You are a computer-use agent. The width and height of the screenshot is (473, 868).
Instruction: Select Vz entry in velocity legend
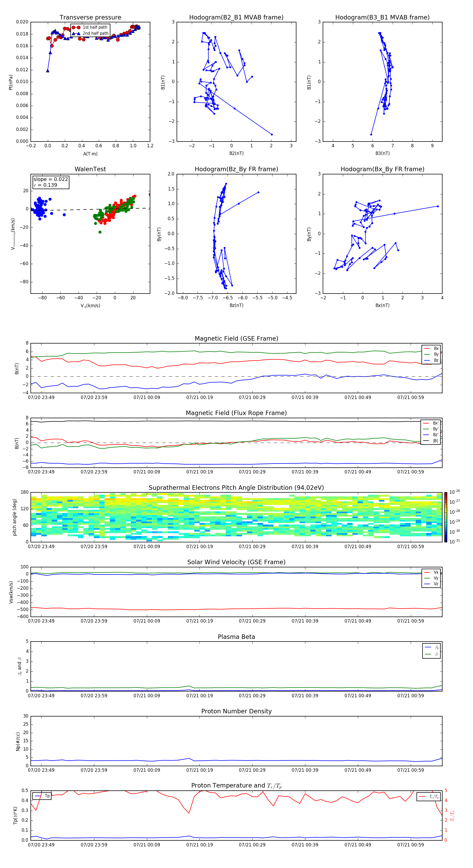click(x=431, y=584)
